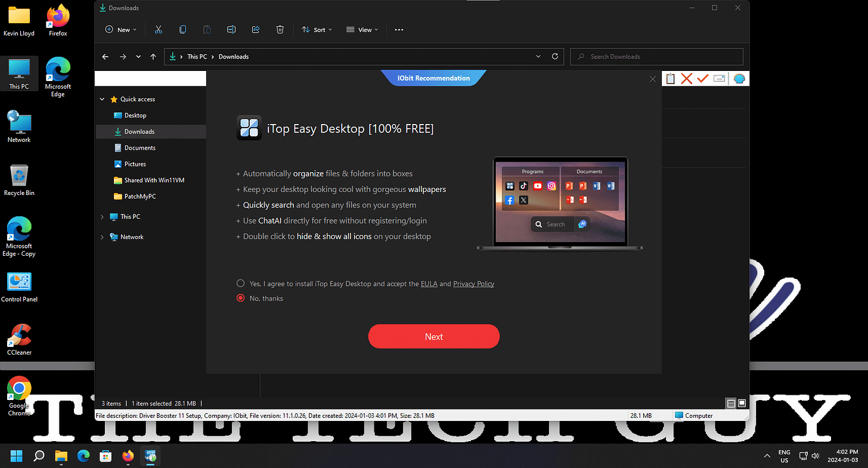Open the See more (three dots) menu
The width and height of the screenshot is (868, 468).
coord(399,30)
